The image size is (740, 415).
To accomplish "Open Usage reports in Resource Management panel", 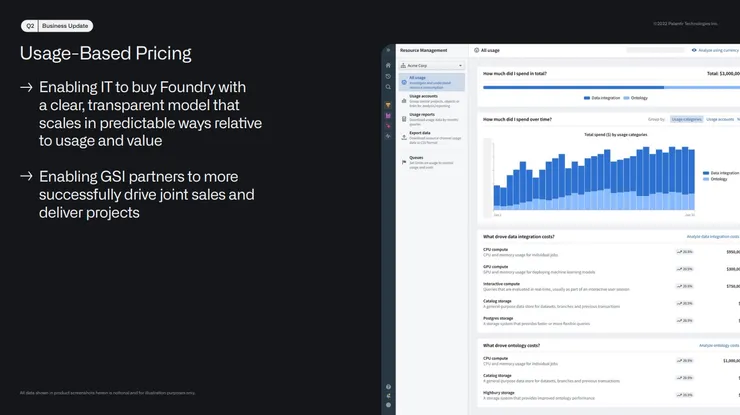I will tap(432, 119).
